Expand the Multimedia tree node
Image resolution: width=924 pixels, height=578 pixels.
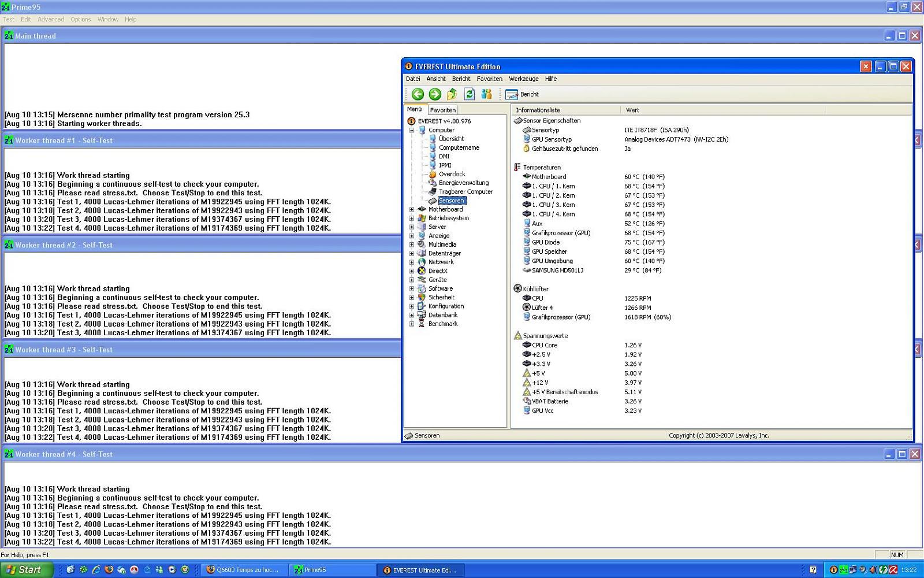(x=412, y=244)
